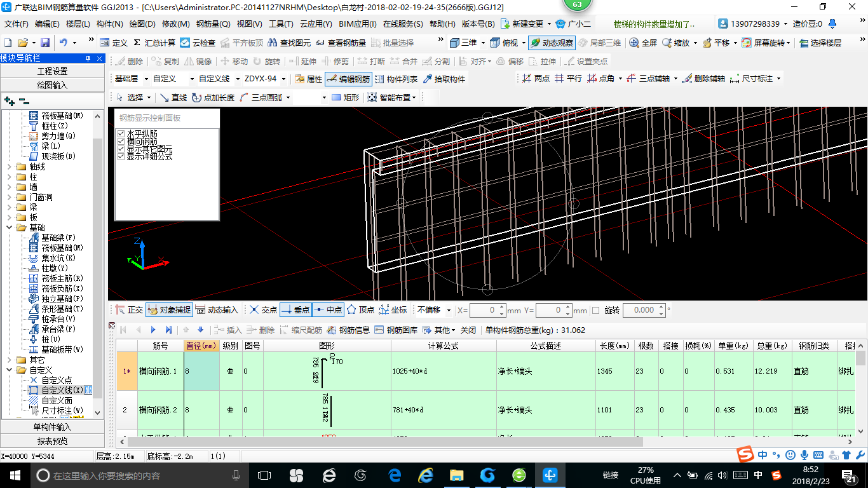Click 两点 two-point auxiliary axis
Viewport: 868px width, 488px height.
click(x=536, y=78)
